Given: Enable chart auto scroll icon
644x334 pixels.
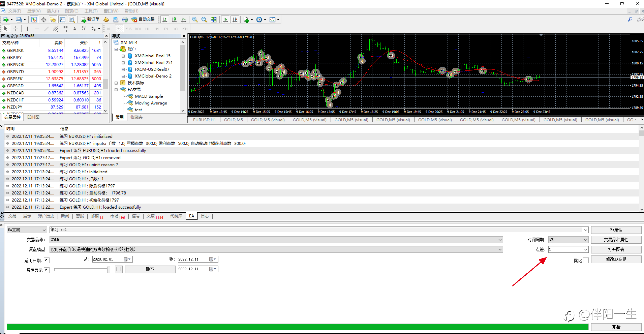Looking at the screenshot, I should click(x=225, y=20).
